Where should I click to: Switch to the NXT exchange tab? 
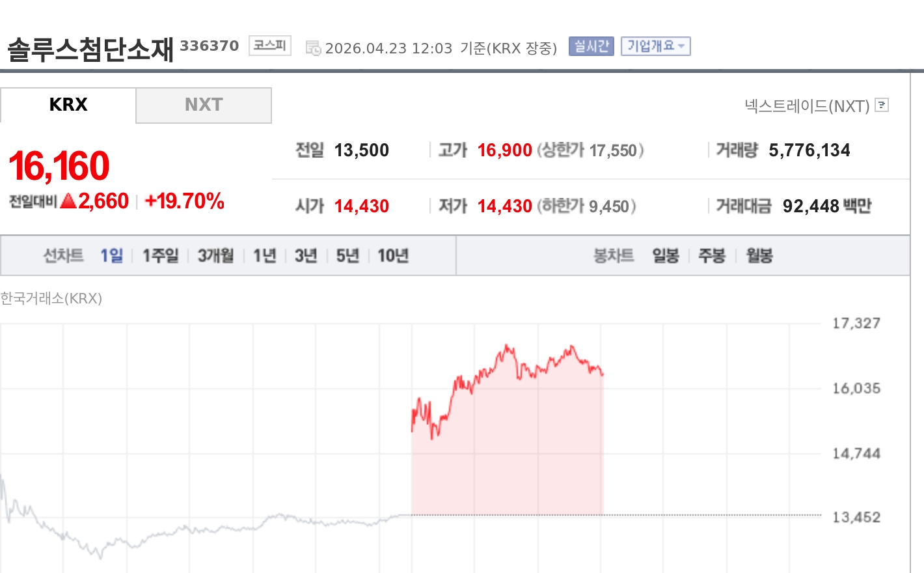tap(203, 105)
